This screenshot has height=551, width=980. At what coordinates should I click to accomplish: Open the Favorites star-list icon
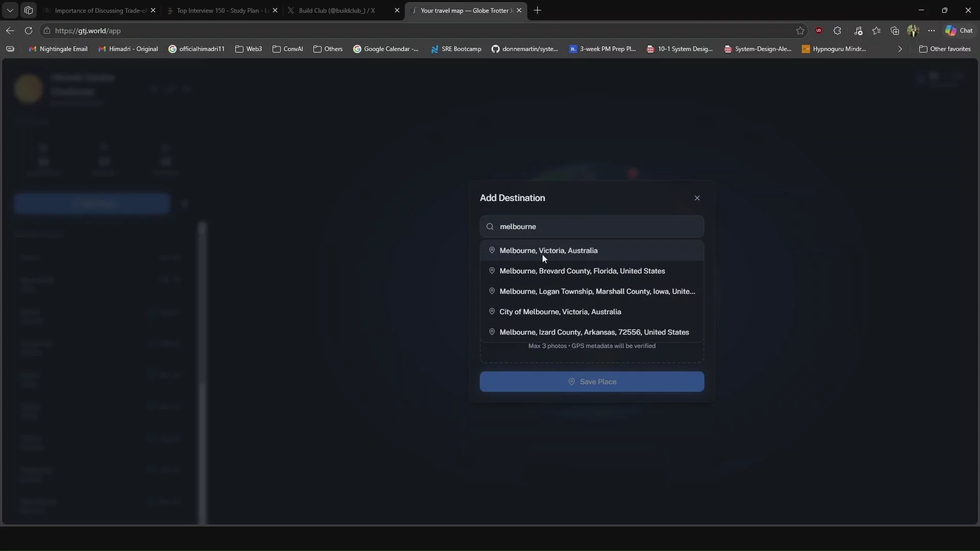click(x=876, y=31)
